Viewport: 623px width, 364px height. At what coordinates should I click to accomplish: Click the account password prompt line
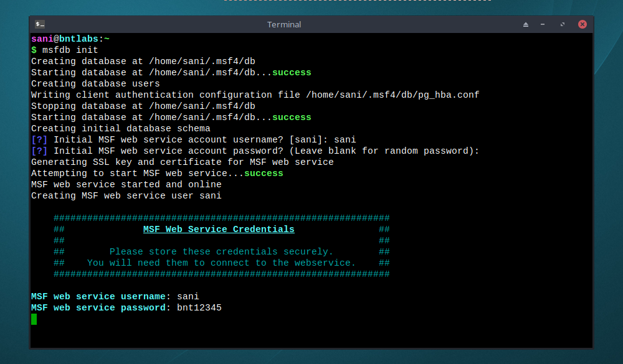pyautogui.click(x=255, y=151)
